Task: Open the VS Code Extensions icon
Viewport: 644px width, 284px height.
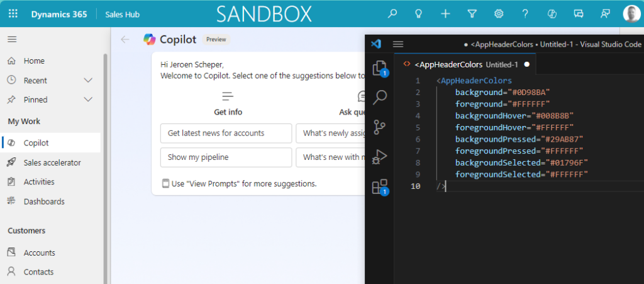Action: (x=380, y=186)
